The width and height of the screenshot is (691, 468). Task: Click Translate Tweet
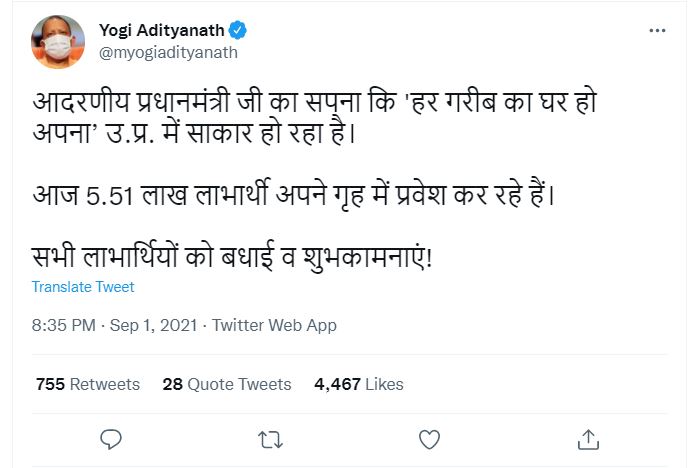coord(83,287)
